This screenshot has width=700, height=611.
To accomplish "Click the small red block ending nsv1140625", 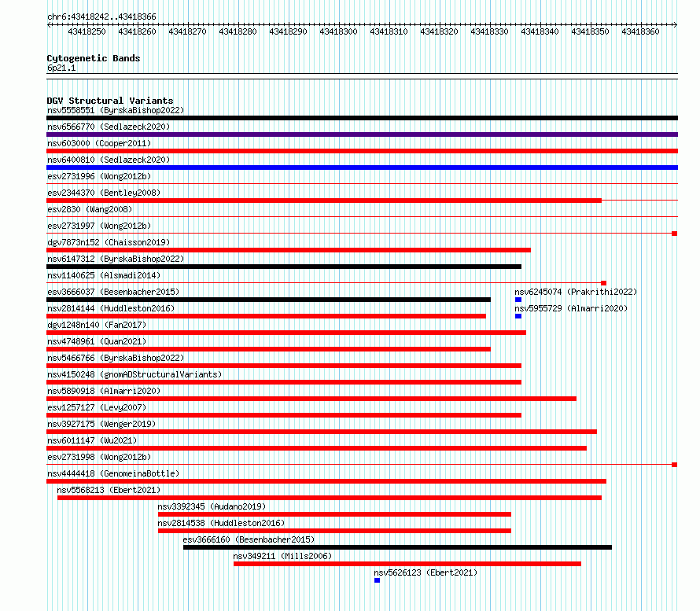I will (x=603, y=283).
